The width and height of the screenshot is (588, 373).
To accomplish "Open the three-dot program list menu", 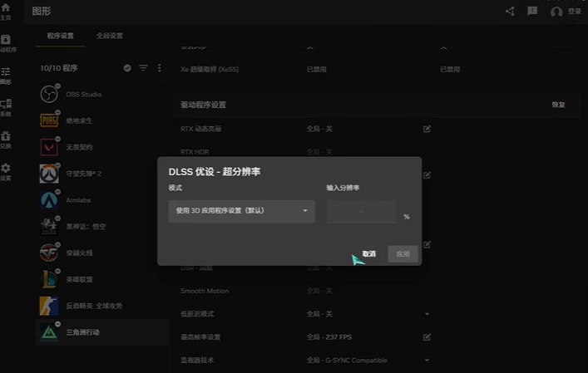I will click(x=160, y=68).
